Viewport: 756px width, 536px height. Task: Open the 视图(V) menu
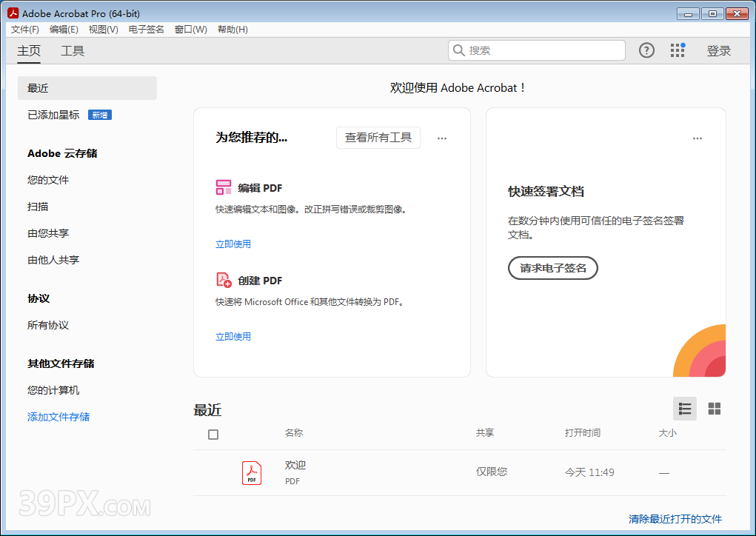coord(103,30)
